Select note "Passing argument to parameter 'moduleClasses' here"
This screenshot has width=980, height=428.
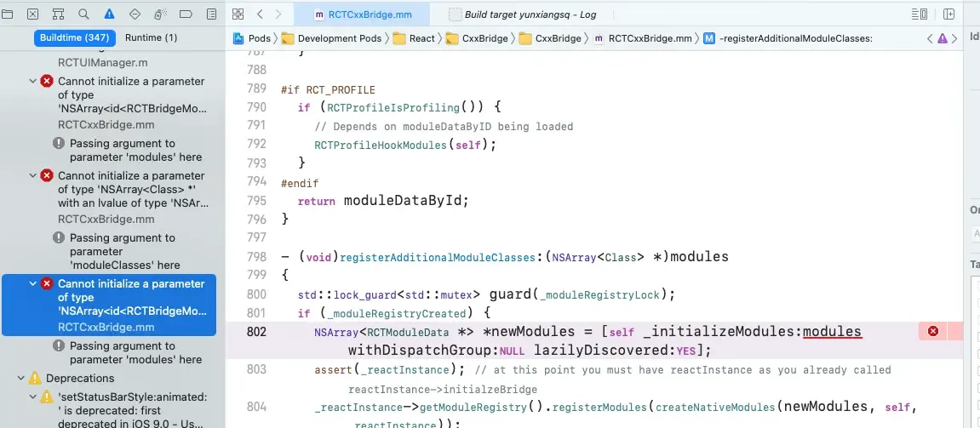[125, 251]
